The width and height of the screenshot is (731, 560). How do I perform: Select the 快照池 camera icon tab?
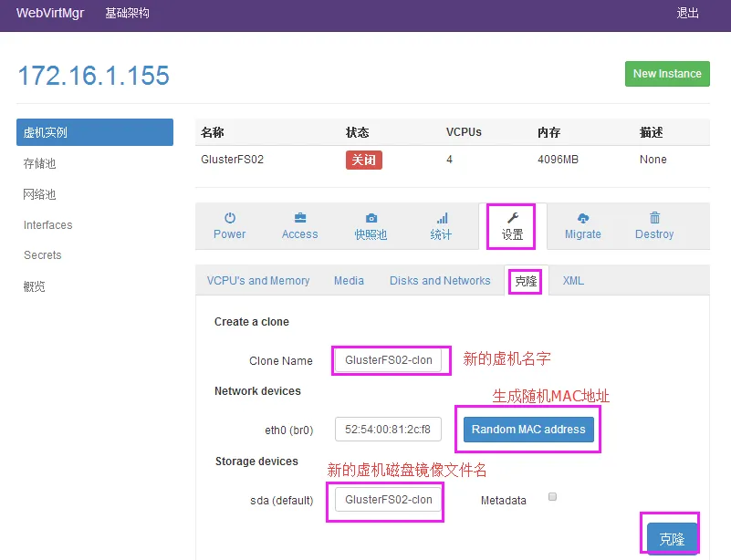coord(371,226)
